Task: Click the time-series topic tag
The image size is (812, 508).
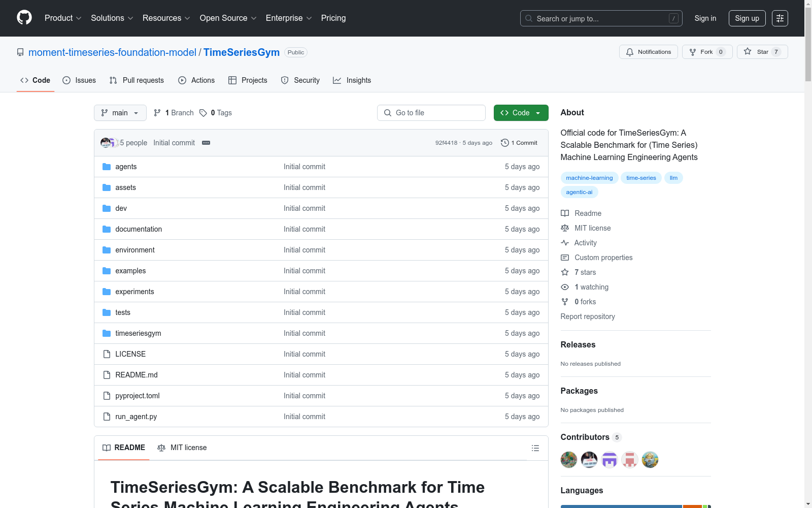Action: [641, 178]
